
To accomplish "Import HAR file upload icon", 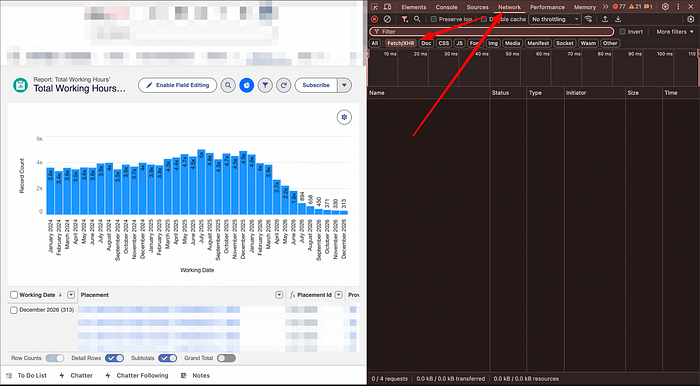I will point(605,19).
